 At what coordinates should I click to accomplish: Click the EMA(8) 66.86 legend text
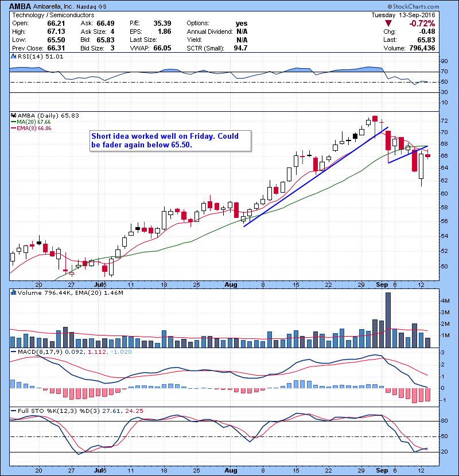[34, 128]
